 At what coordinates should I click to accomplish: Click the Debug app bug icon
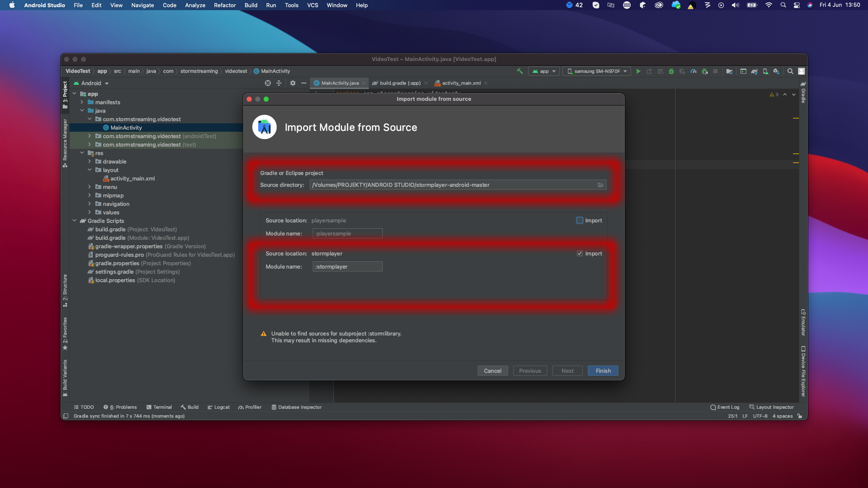click(671, 71)
